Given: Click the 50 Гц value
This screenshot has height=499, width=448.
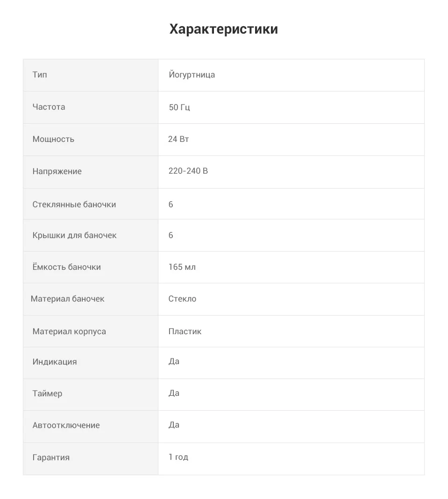Looking at the screenshot, I should [x=179, y=107].
